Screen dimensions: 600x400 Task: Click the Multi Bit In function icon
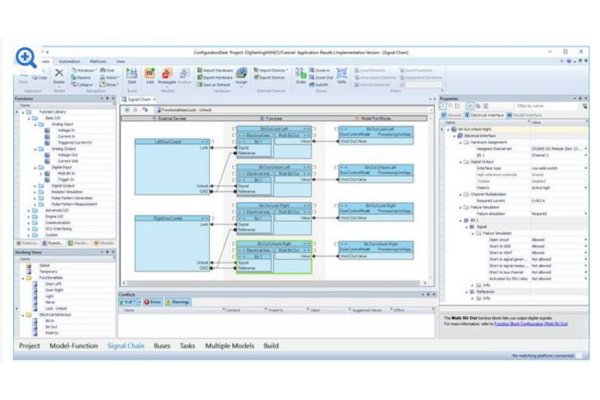[x=47, y=173]
